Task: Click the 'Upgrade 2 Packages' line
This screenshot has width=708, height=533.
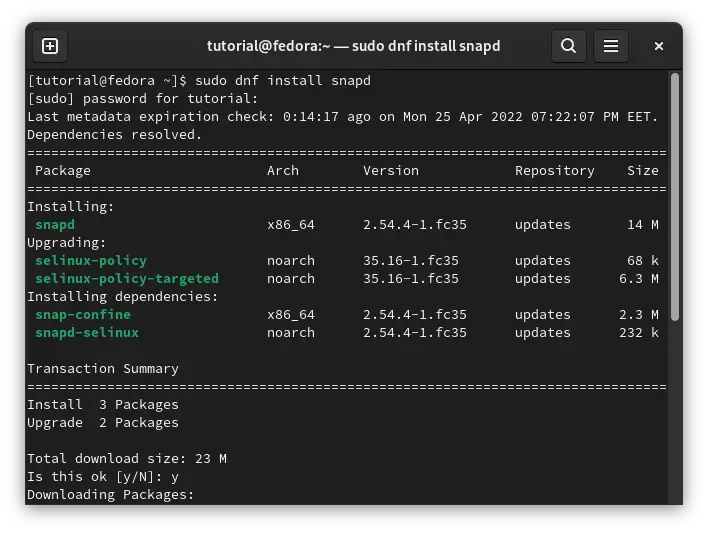Action: (x=103, y=423)
